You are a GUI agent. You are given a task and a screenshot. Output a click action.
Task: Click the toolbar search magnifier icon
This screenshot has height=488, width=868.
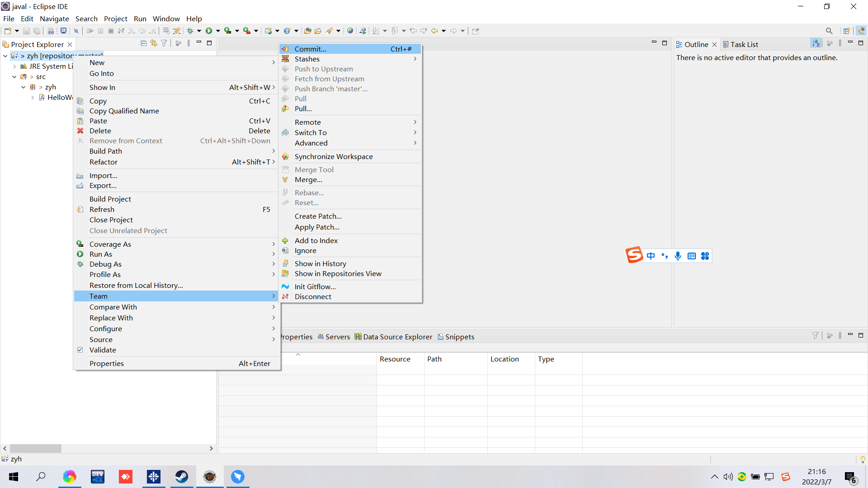[829, 31]
